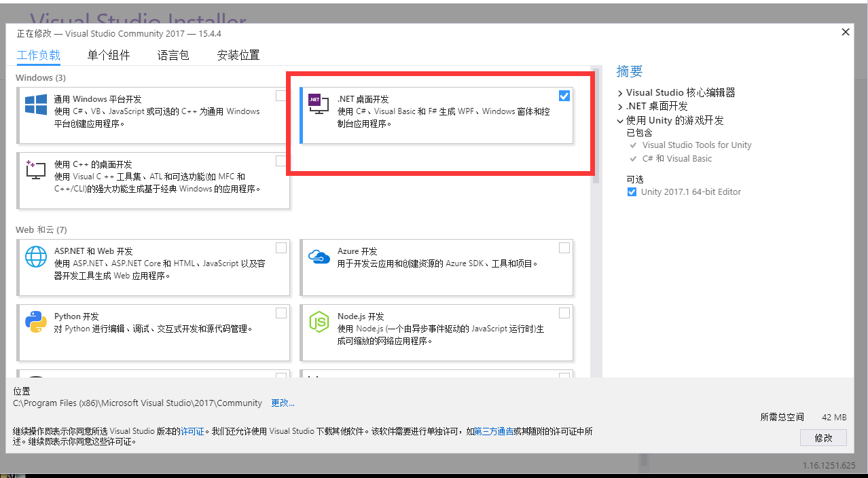Image resolution: width=868 pixels, height=478 pixels.
Task: Click the Azure cloud icon
Action: click(x=319, y=257)
